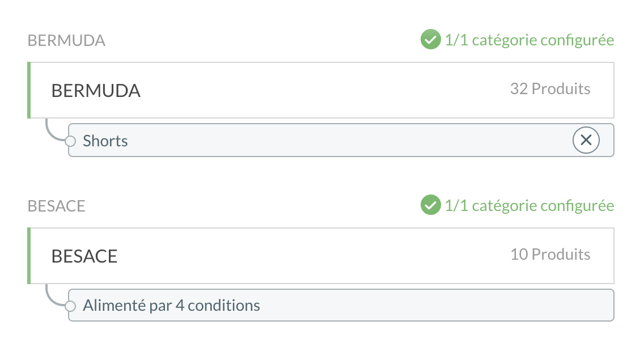Click the '32 Produits' count
The height and width of the screenshot is (338, 644).
click(550, 88)
